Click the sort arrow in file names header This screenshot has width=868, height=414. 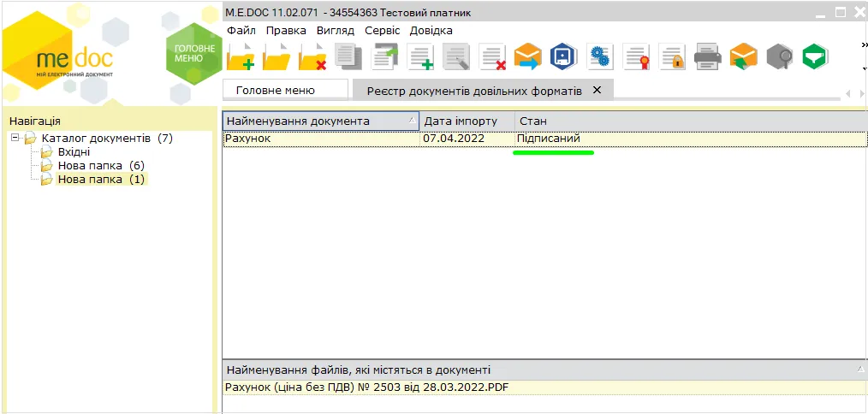(859, 369)
